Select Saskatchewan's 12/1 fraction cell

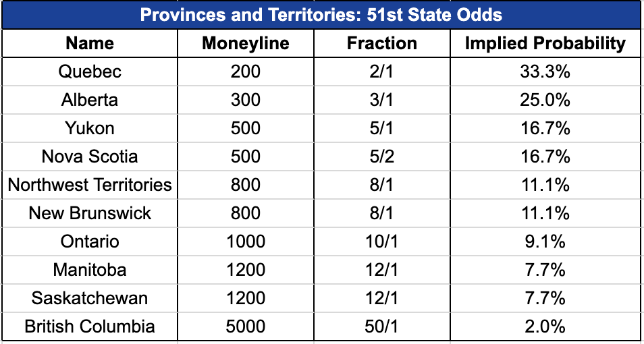[x=382, y=298]
